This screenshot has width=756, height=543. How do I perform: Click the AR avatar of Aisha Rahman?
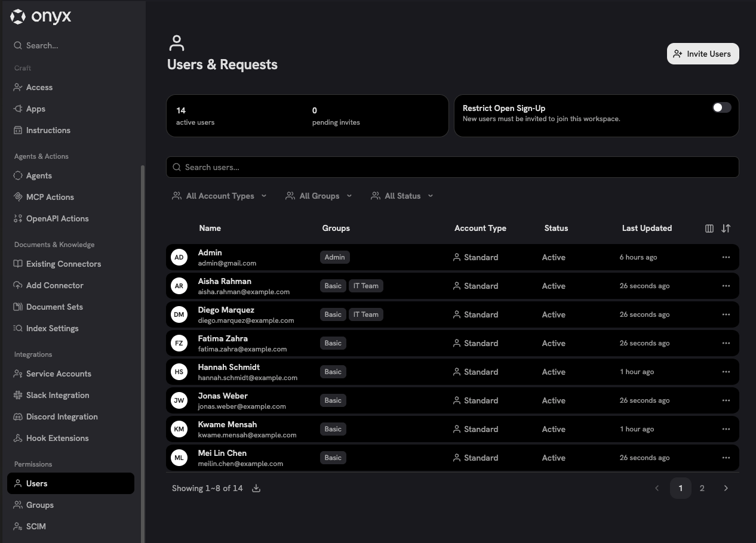click(179, 286)
